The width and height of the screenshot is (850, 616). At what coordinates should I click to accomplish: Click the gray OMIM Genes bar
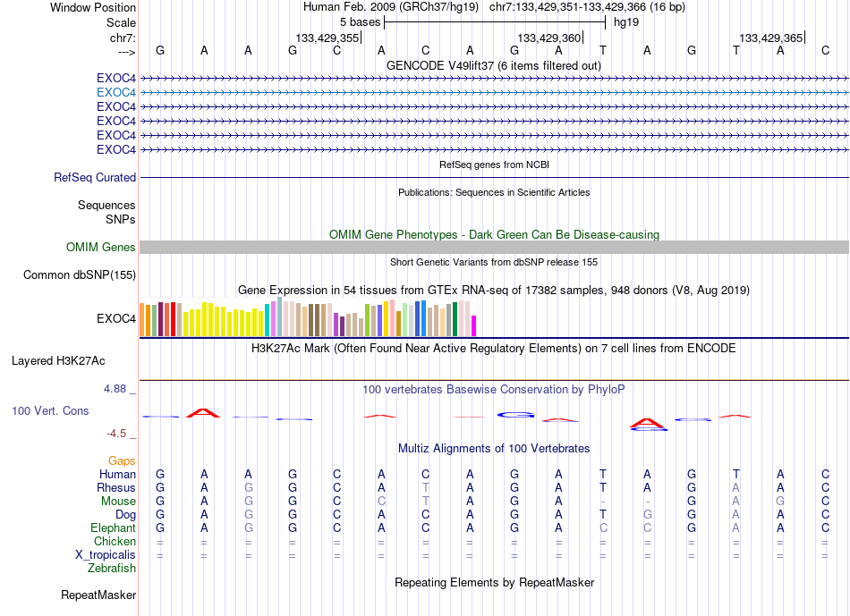tap(494, 247)
